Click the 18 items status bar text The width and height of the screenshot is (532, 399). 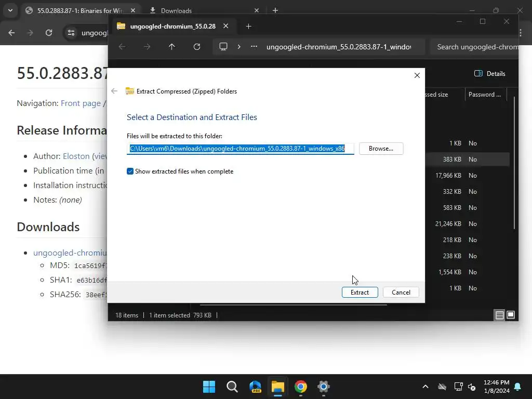[x=127, y=315]
